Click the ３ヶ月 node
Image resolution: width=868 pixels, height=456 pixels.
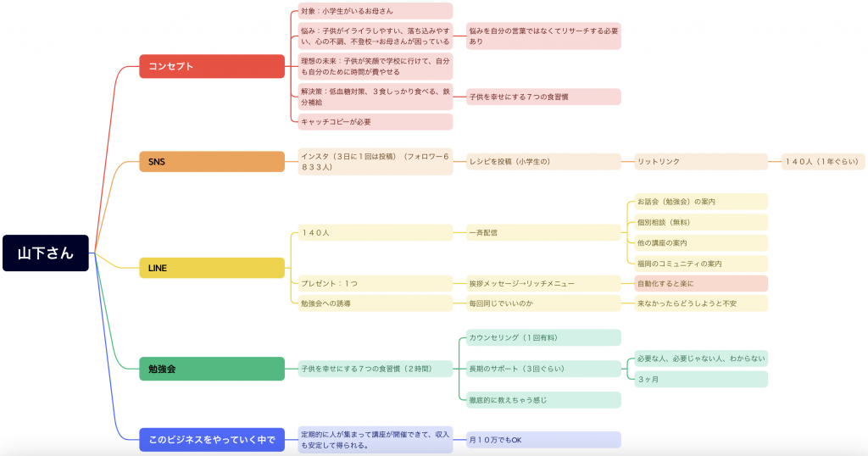pos(701,380)
